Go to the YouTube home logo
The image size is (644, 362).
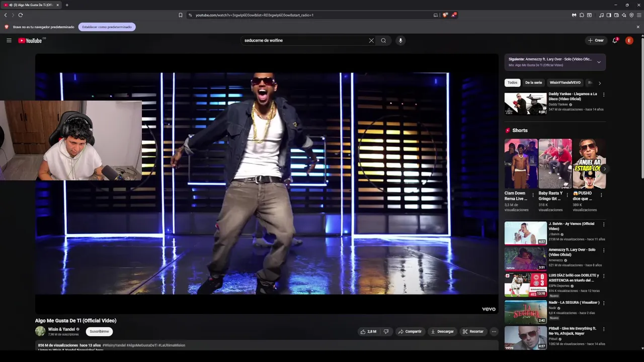point(30,40)
